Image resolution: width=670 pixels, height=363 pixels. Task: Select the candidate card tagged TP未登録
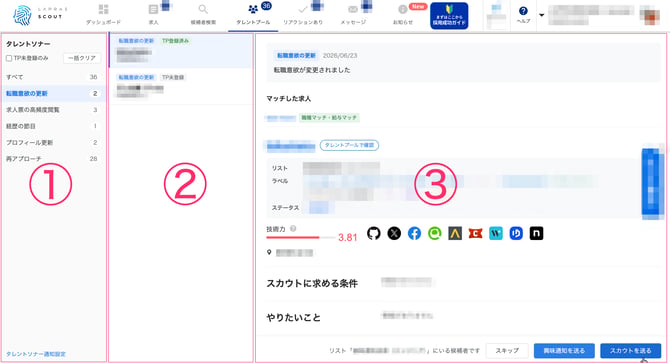[181, 86]
